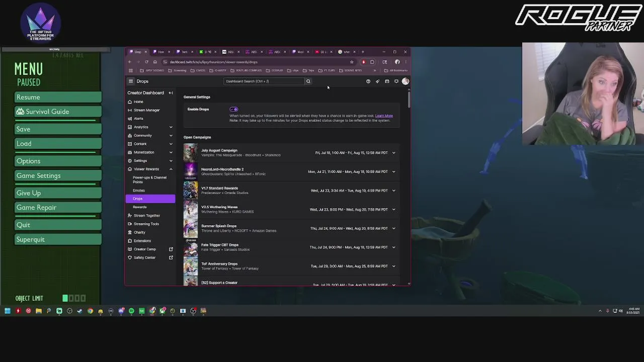Expand July August Campaign details chevron
This screenshot has width=644, height=362.
(x=393, y=153)
